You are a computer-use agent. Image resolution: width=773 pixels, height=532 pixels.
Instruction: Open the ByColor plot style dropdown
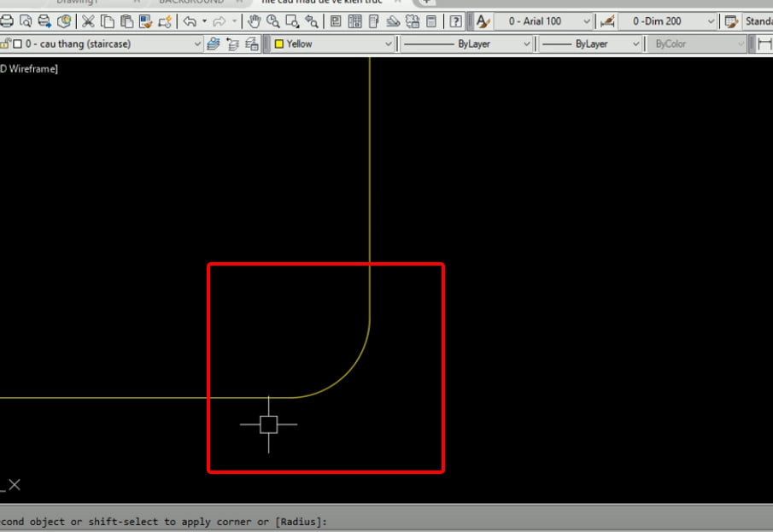pos(698,44)
